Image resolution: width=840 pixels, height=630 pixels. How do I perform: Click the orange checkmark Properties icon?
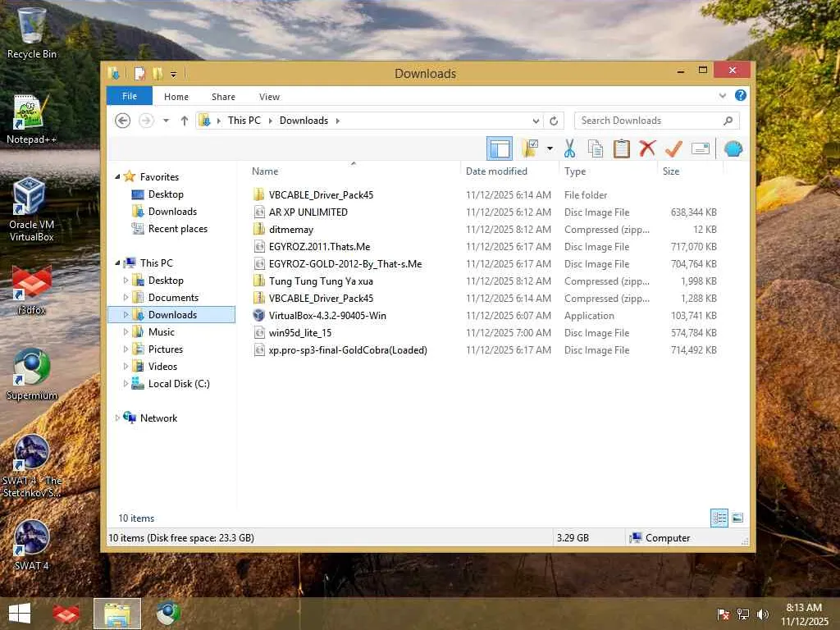[x=673, y=148]
